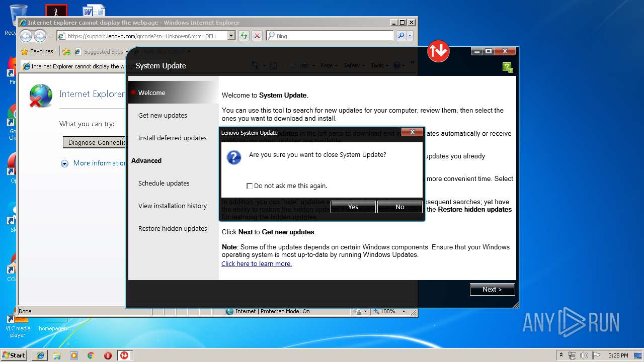Select the Word document desktop icon

(x=94, y=11)
